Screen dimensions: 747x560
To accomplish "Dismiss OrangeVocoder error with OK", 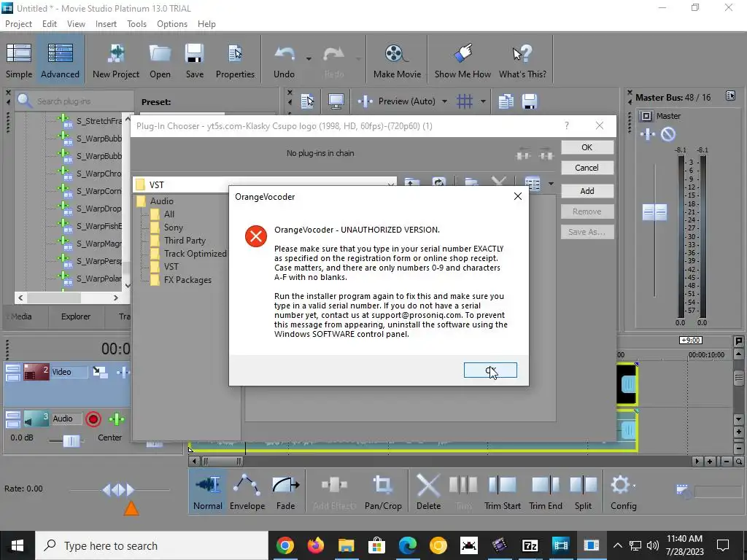I will pos(490,370).
